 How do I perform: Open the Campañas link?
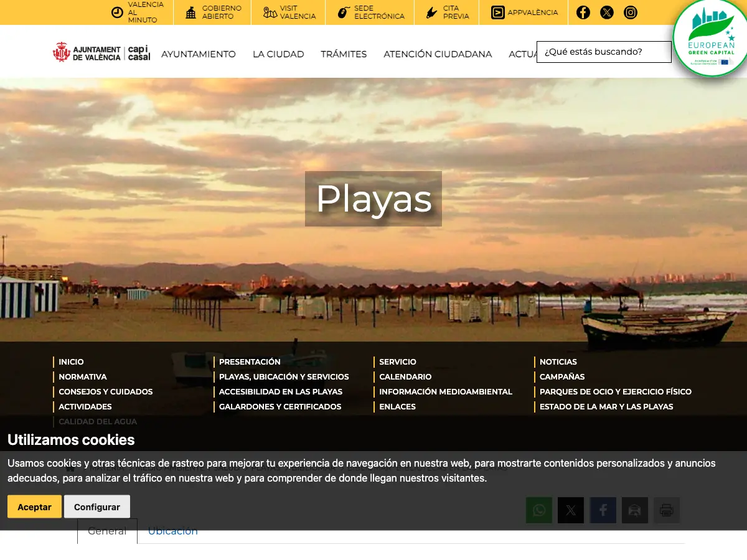pyautogui.click(x=562, y=376)
